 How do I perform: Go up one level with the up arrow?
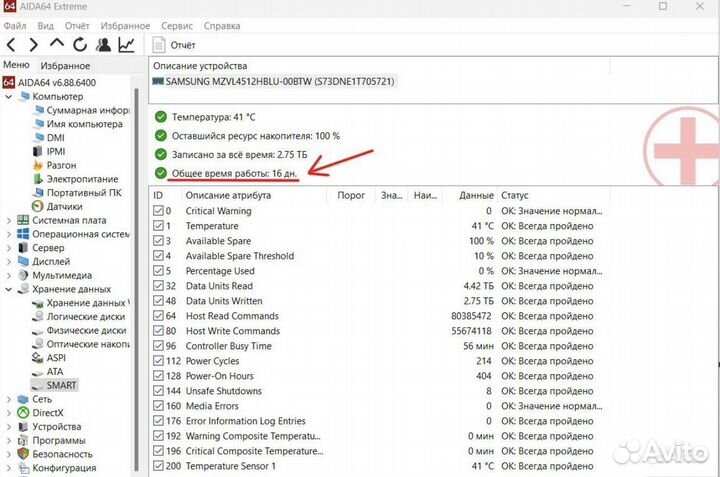56,44
